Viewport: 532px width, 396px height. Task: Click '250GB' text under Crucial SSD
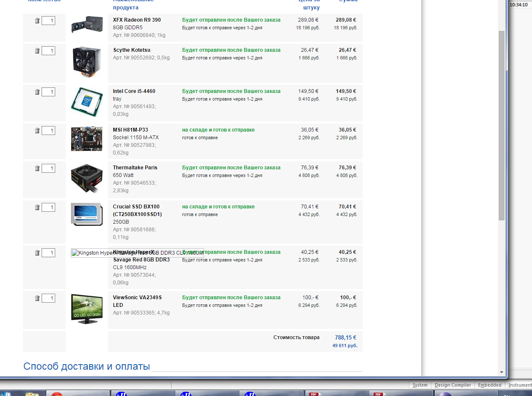point(121,222)
